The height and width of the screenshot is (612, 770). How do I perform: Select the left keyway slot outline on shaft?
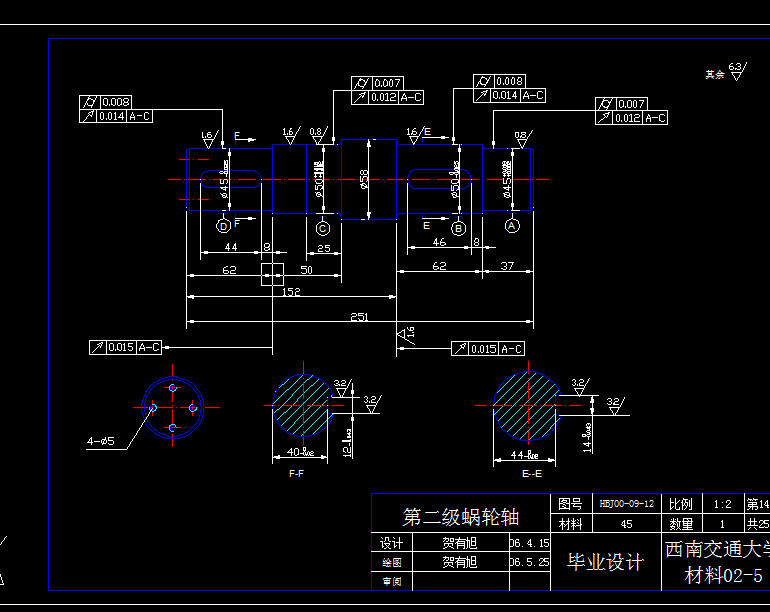[231, 179]
